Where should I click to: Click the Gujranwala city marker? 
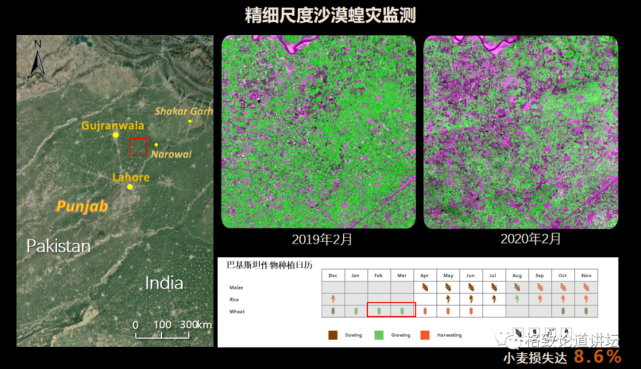pyautogui.click(x=116, y=135)
